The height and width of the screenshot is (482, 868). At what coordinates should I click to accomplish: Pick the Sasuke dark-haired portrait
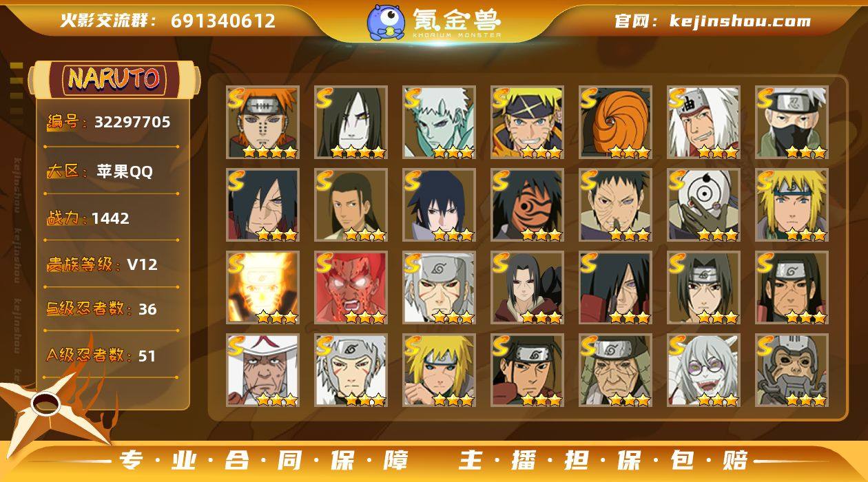[440, 205]
